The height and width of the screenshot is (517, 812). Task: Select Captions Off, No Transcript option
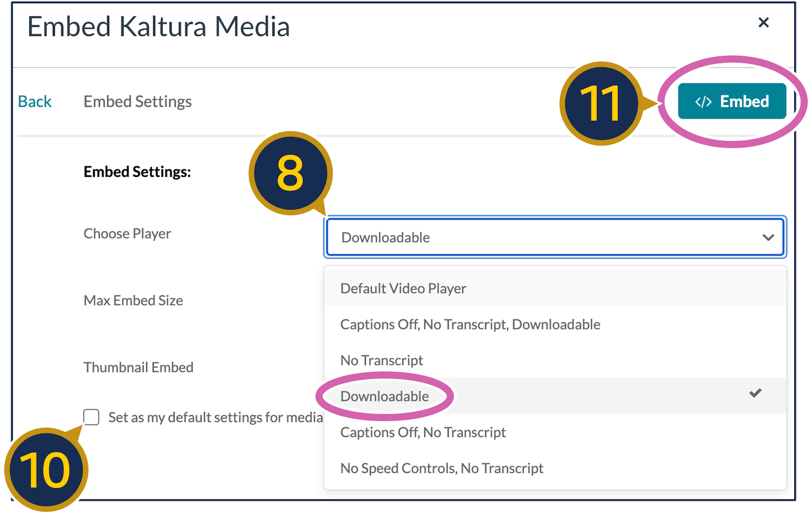click(x=555, y=432)
